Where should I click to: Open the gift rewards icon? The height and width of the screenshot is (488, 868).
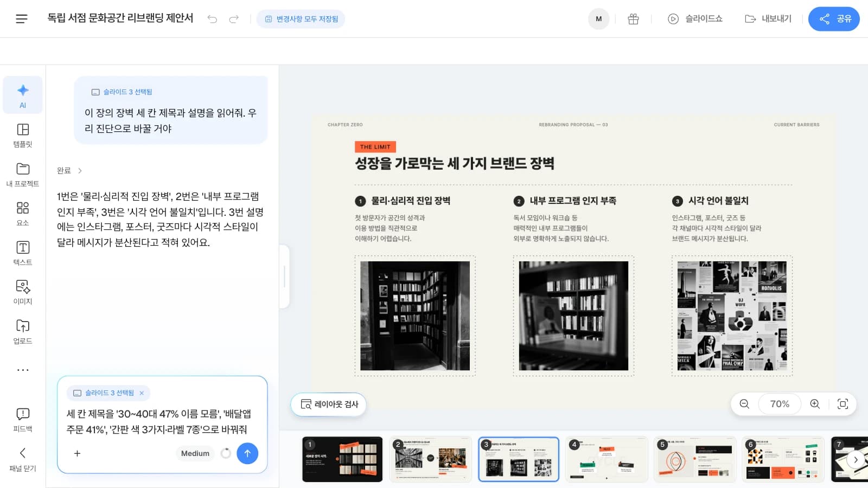[x=633, y=19]
